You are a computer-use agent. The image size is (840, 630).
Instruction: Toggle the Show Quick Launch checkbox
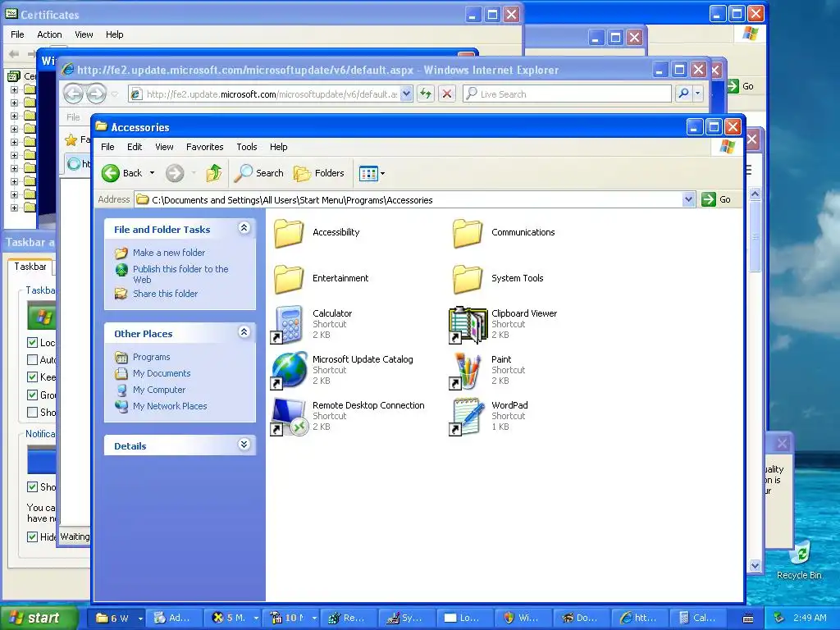[x=32, y=412]
